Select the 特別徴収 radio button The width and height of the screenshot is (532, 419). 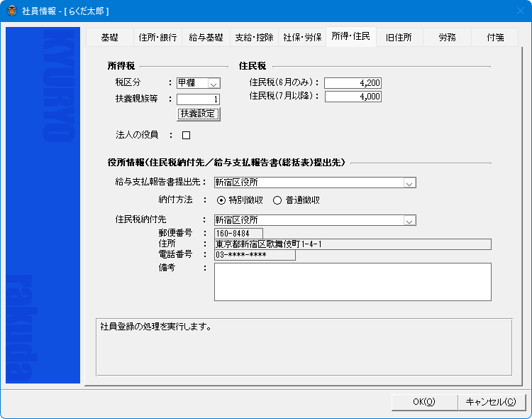tap(221, 200)
